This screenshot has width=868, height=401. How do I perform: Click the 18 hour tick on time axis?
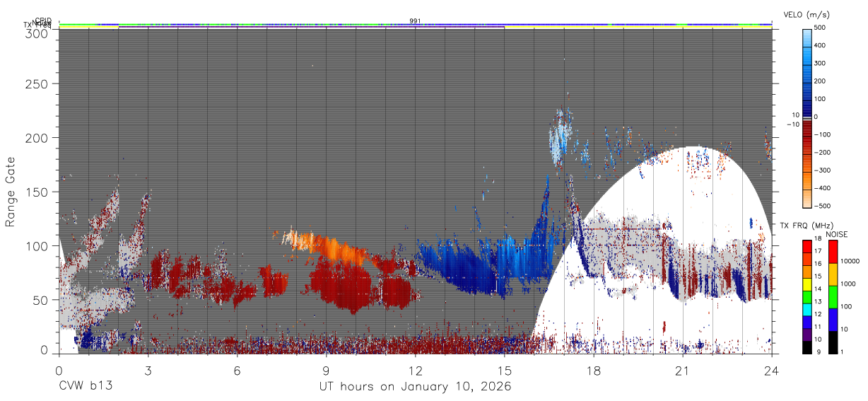pyautogui.click(x=593, y=370)
